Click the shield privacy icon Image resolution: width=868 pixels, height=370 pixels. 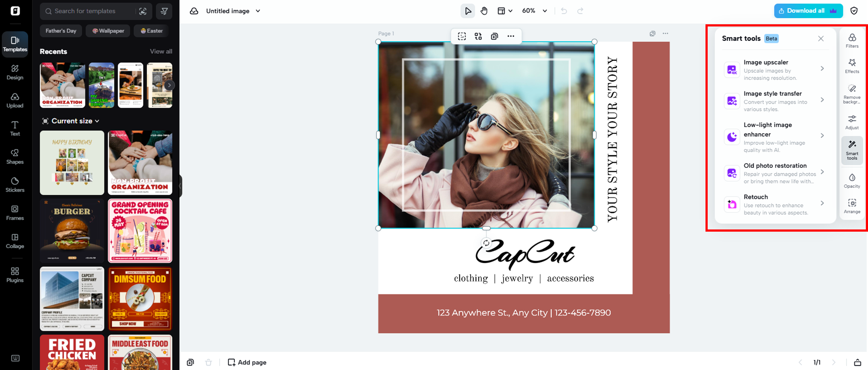pos(854,11)
